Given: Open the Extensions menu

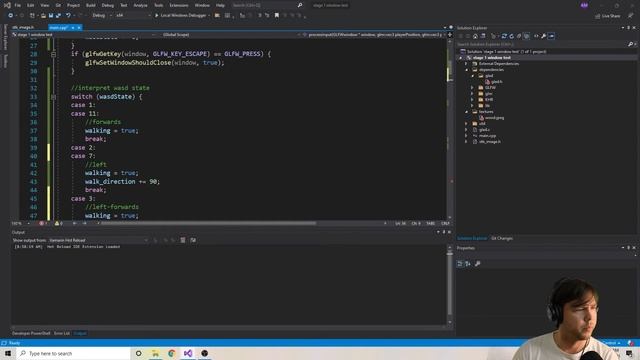Looking at the screenshot, I should click(x=179, y=5).
